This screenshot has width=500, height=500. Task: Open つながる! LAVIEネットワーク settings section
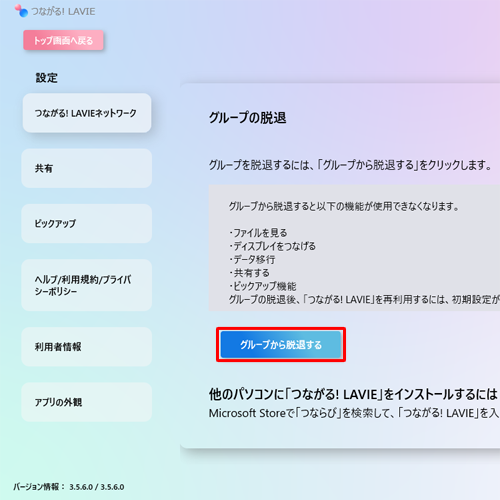click(87, 113)
